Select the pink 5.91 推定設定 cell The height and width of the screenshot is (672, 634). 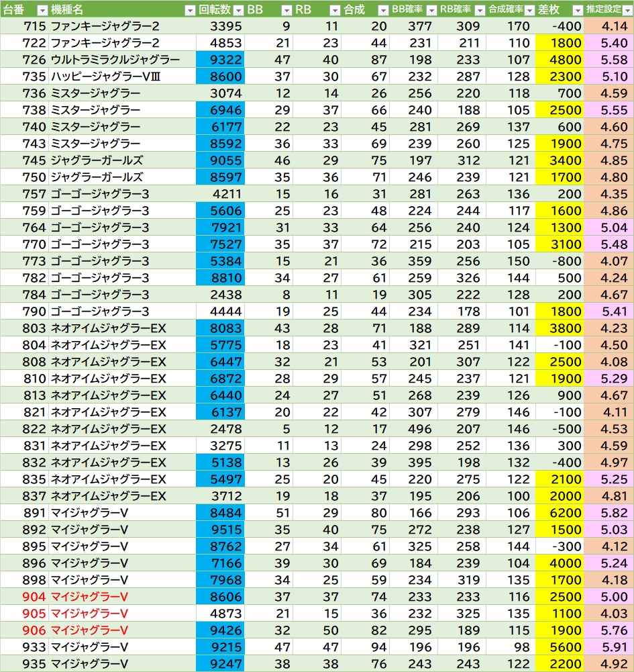point(609,647)
